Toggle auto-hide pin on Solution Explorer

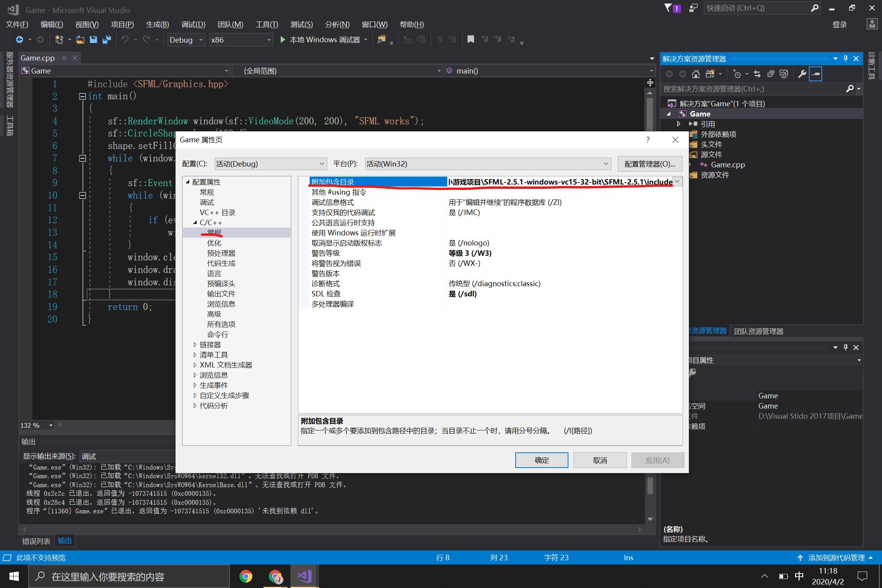pyautogui.click(x=846, y=58)
